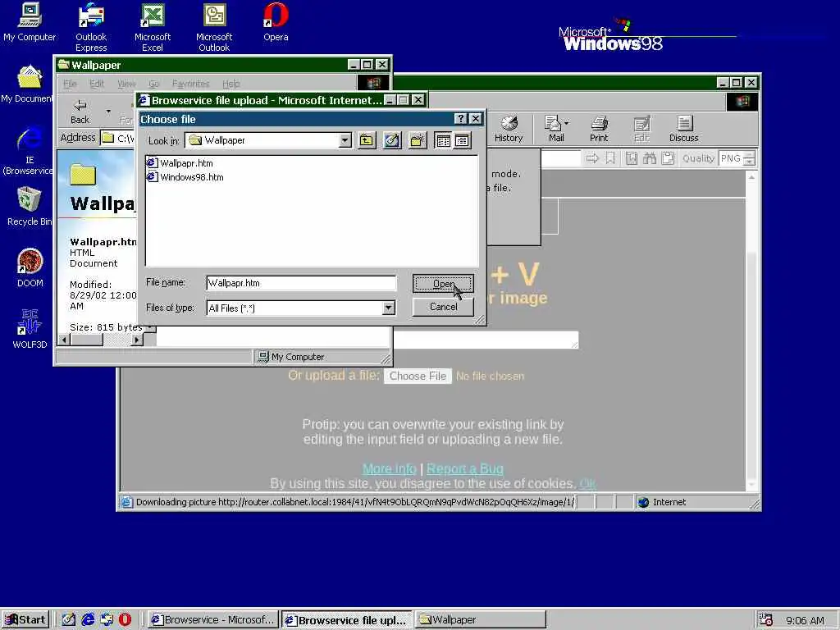The image size is (840, 630).
Task: Click the Discuss toolbar button
Action: [684, 129]
